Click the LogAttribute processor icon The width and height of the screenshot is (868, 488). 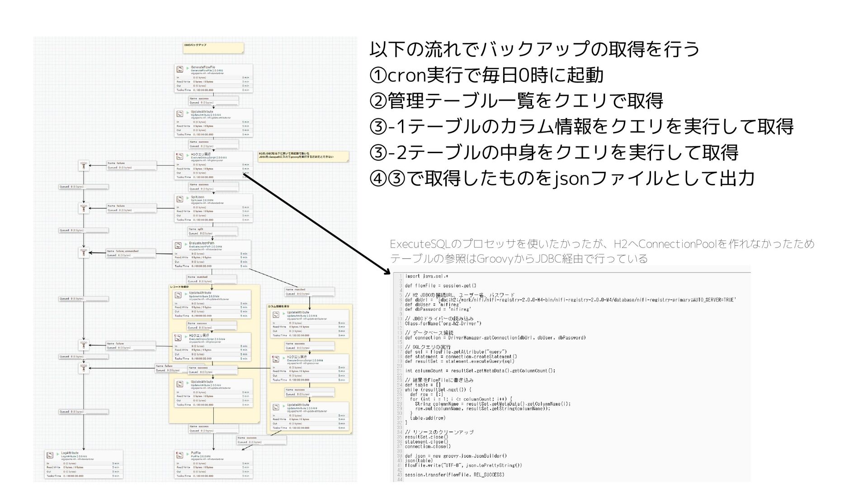tap(51, 455)
